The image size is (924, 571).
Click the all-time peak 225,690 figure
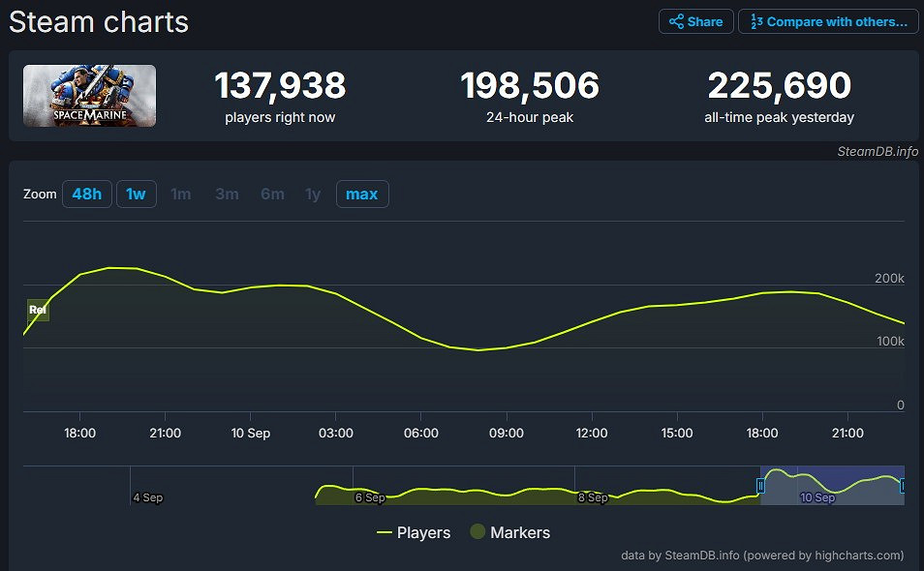[x=779, y=86]
